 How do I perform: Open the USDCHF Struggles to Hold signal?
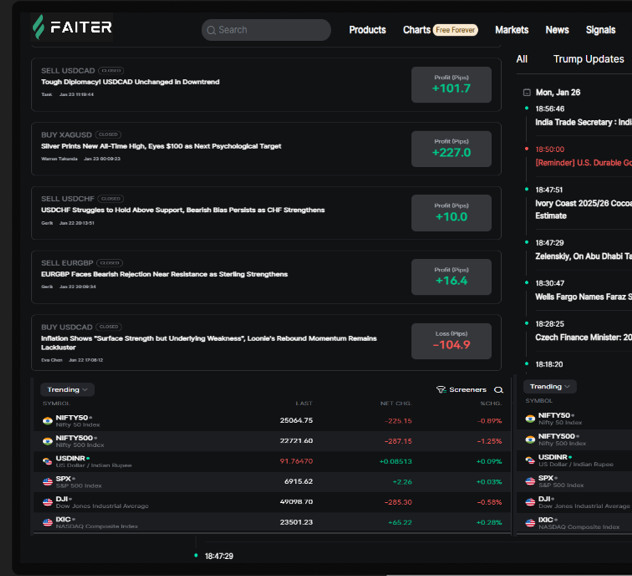pos(183,210)
